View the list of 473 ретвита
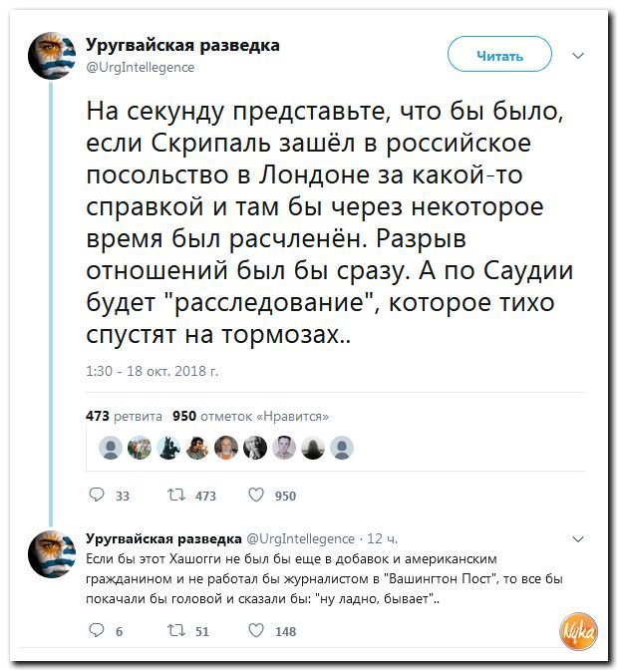This screenshot has height=672, width=619. [125, 416]
